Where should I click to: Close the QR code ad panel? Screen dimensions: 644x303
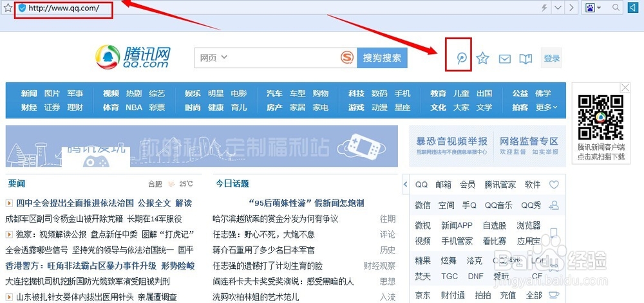pyautogui.click(x=625, y=87)
